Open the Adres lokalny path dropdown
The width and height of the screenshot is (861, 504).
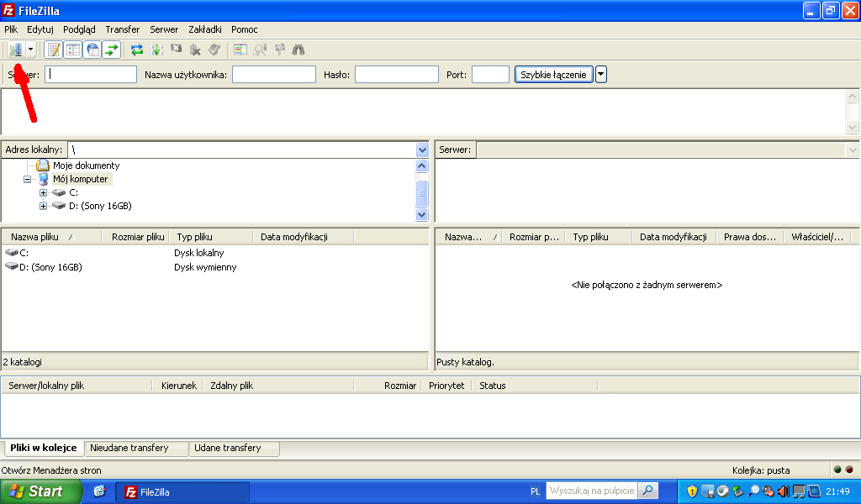click(x=422, y=150)
